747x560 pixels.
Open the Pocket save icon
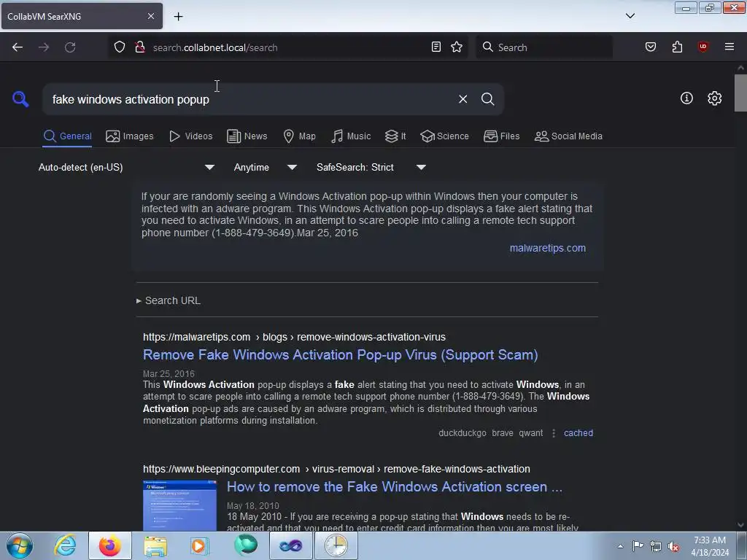[651, 47]
